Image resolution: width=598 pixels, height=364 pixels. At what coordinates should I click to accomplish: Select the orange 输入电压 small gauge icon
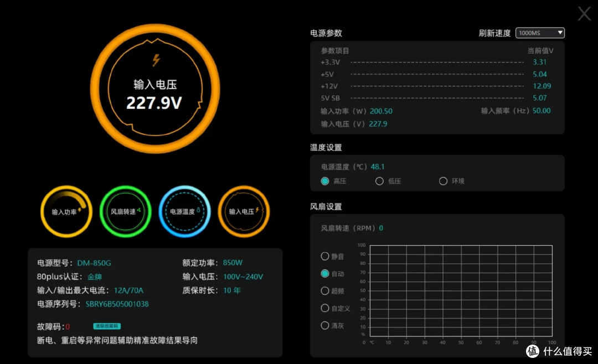pyautogui.click(x=244, y=211)
